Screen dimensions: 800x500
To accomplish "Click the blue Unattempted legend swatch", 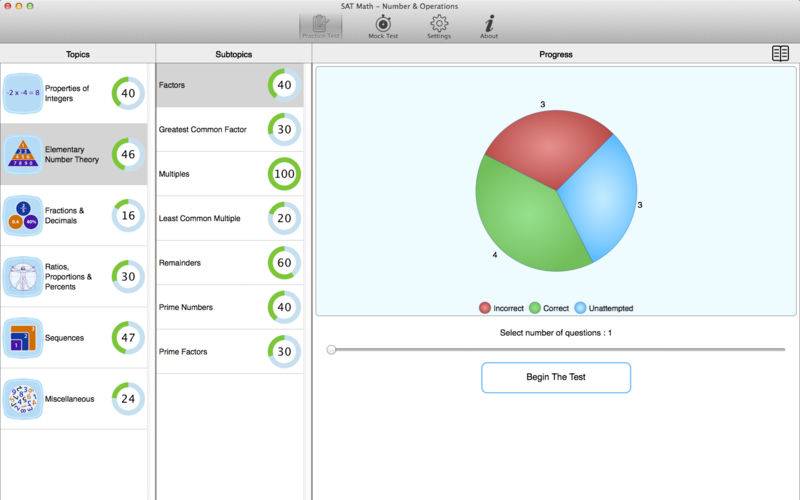I will pyautogui.click(x=580, y=308).
